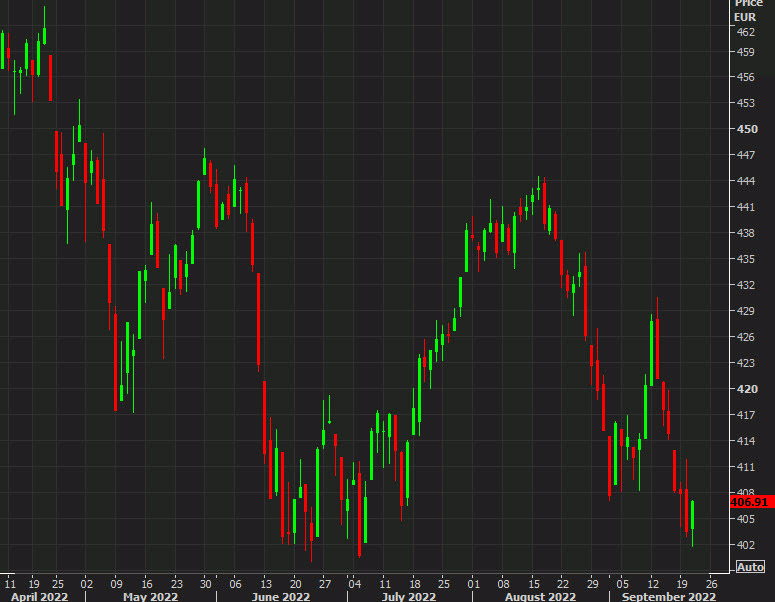Viewport: 775px width, 602px height.
Task: Select the April 2022 month label
Action: (40, 597)
